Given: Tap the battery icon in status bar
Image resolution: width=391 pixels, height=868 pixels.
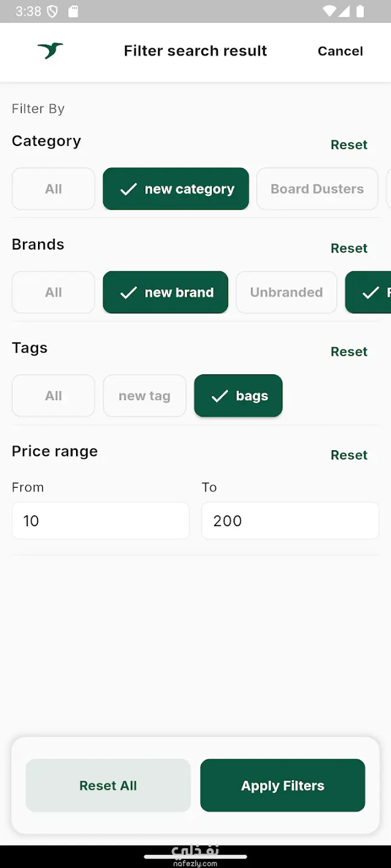Looking at the screenshot, I should (x=360, y=11).
